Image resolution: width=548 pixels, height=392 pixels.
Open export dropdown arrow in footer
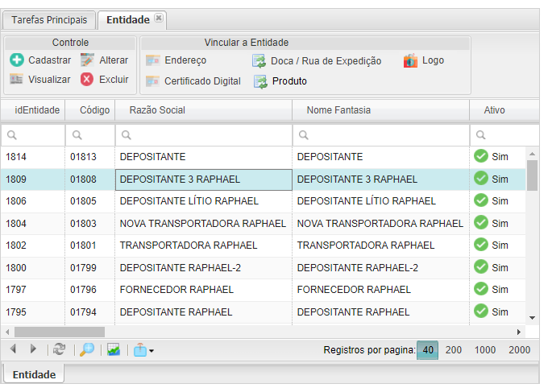tap(152, 351)
